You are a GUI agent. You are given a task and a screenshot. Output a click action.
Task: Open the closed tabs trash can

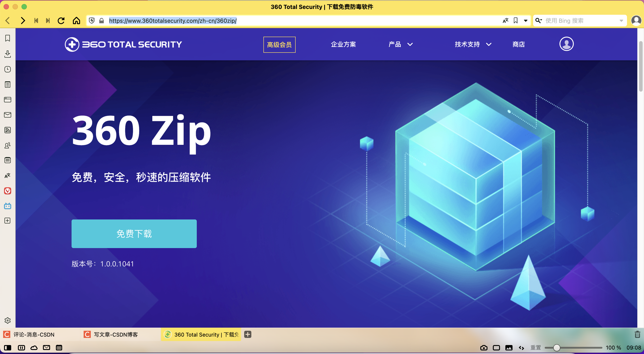coord(637,334)
